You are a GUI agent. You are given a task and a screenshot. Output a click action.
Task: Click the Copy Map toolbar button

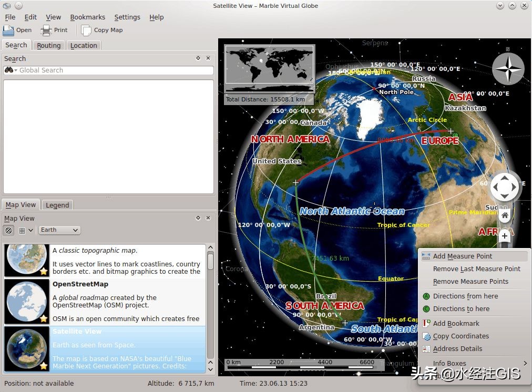102,30
